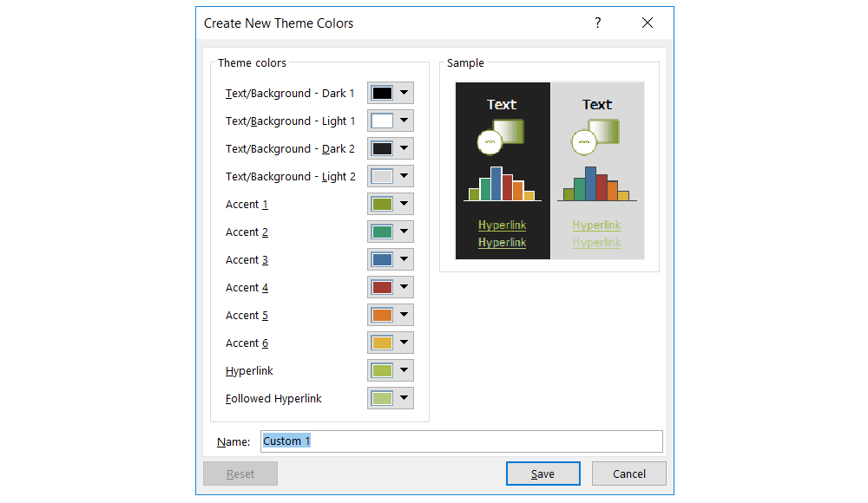868x503 pixels.
Task: Save the new theme colors
Action: 542,474
